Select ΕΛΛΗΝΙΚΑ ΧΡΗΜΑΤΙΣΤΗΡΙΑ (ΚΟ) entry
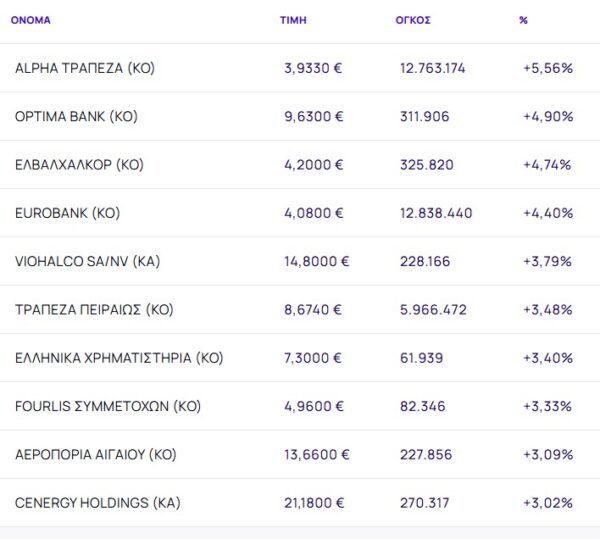Viewport: 600px width, 539px height. pyautogui.click(x=119, y=358)
